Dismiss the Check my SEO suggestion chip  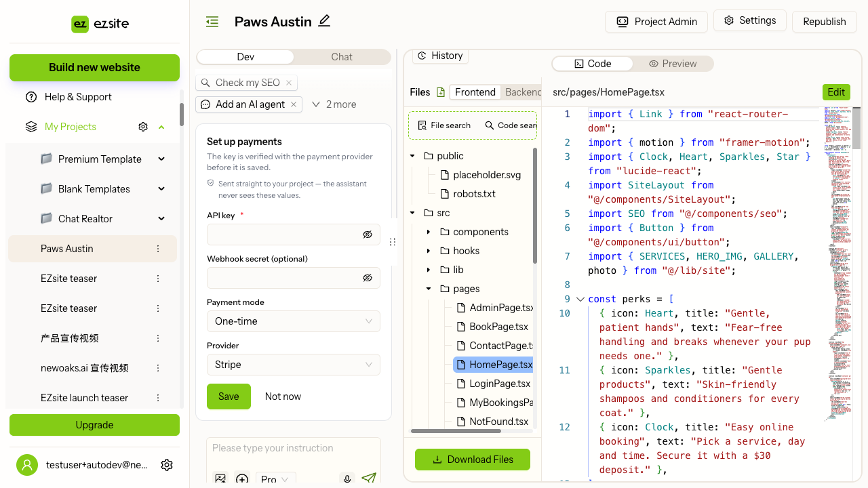tap(289, 83)
